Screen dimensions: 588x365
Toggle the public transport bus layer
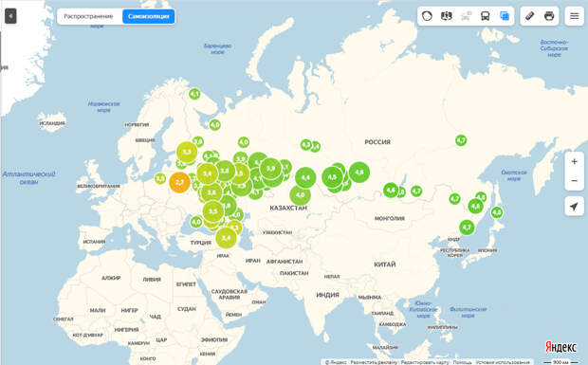pos(486,16)
